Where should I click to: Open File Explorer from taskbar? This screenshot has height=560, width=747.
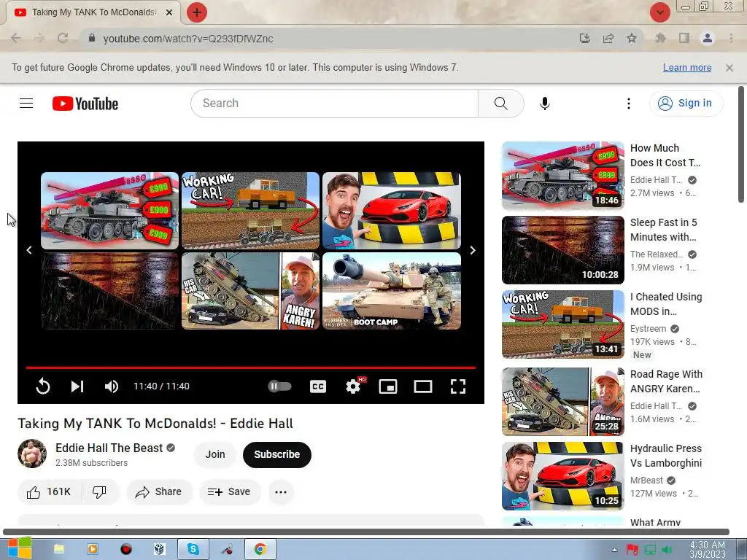click(x=58, y=549)
